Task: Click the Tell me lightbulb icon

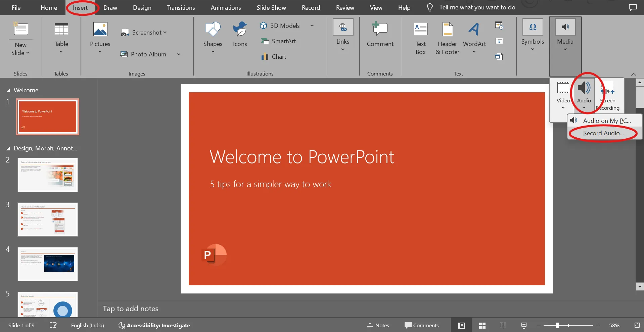Action: pos(430,7)
